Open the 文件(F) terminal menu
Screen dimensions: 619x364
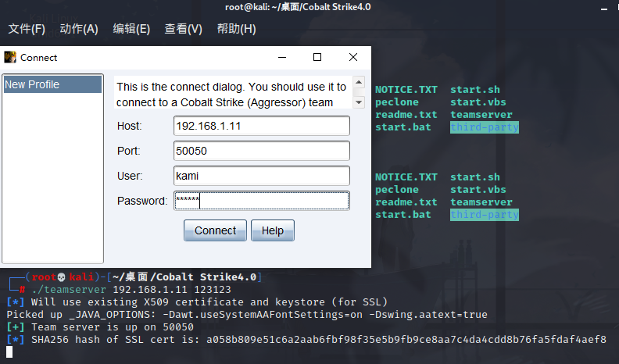click(27, 29)
